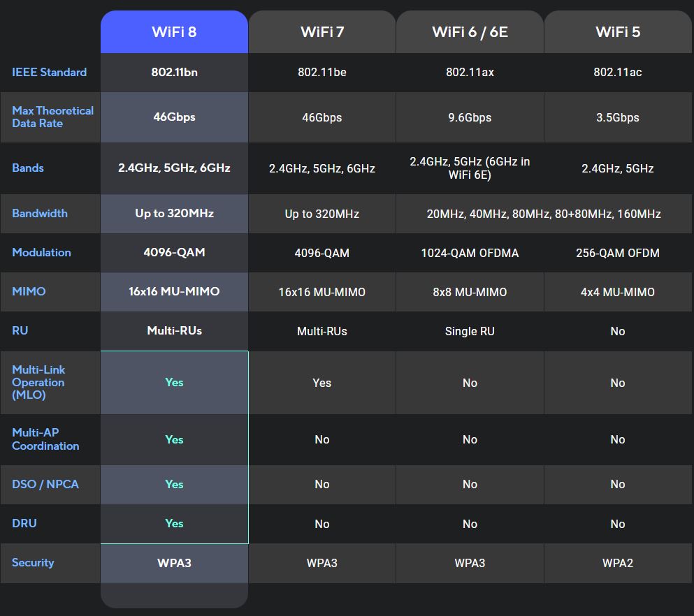Select the WiFi 6 / 6E column header

tap(470, 31)
